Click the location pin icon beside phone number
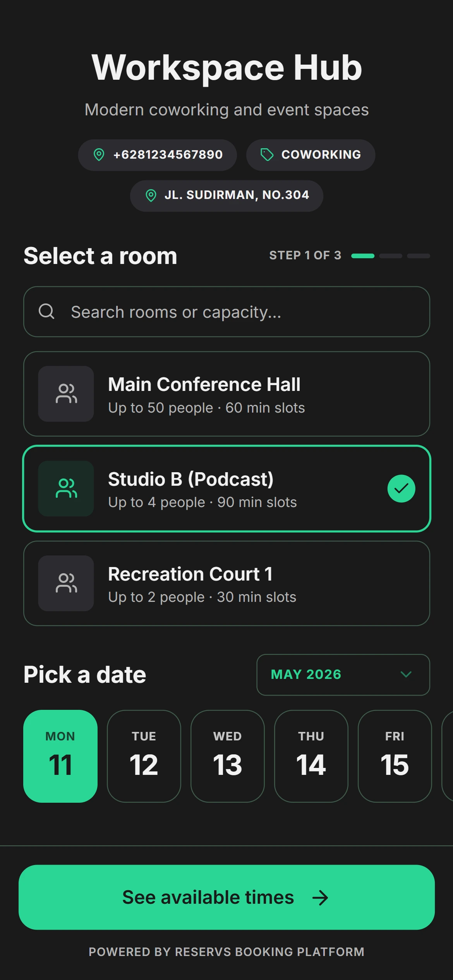Viewport: 453px width, 980px height. point(99,155)
